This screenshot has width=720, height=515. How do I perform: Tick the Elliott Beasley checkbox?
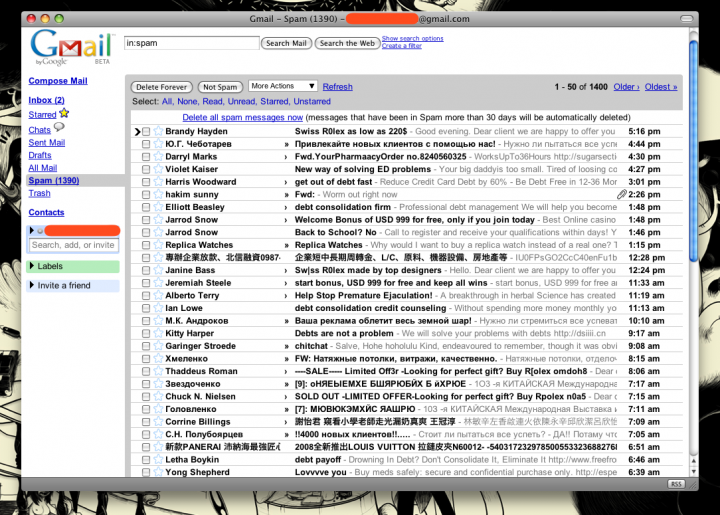(146, 207)
